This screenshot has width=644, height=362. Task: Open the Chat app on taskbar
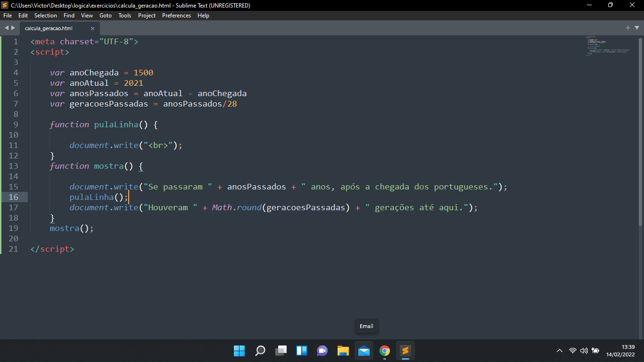pyautogui.click(x=322, y=351)
